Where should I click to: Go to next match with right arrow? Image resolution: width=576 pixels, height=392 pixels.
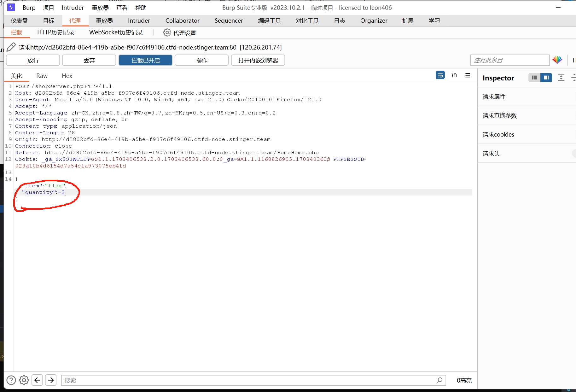click(x=51, y=380)
